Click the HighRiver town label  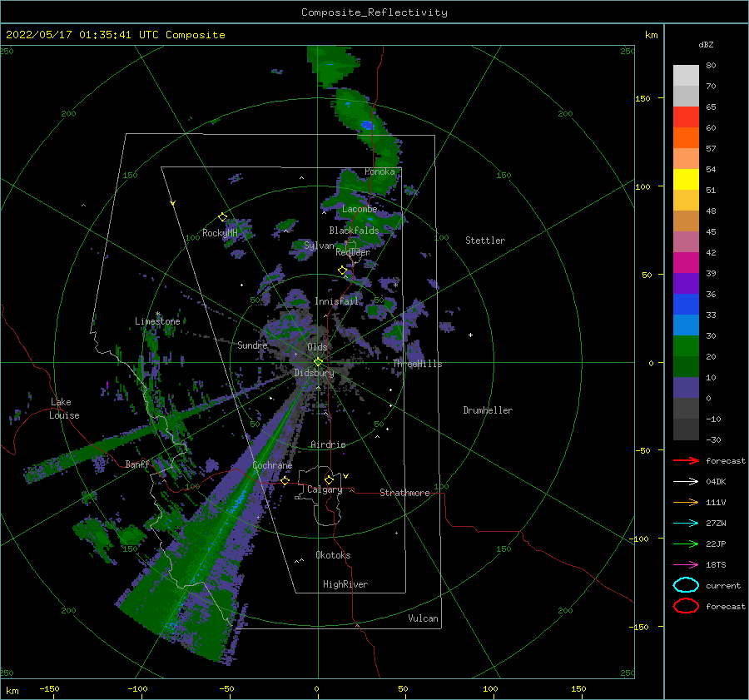(x=345, y=584)
